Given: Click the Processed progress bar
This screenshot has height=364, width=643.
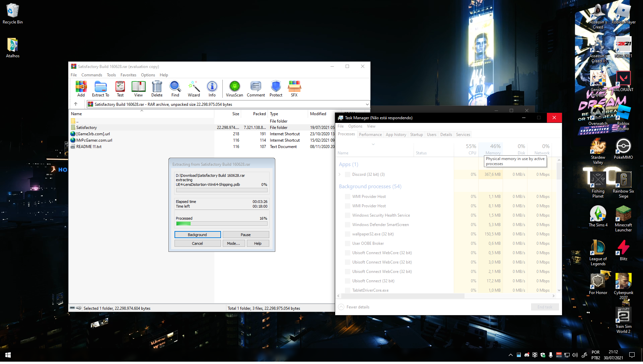Looking at the screenshot, I should pyautogui.click(x=222, y=223).
